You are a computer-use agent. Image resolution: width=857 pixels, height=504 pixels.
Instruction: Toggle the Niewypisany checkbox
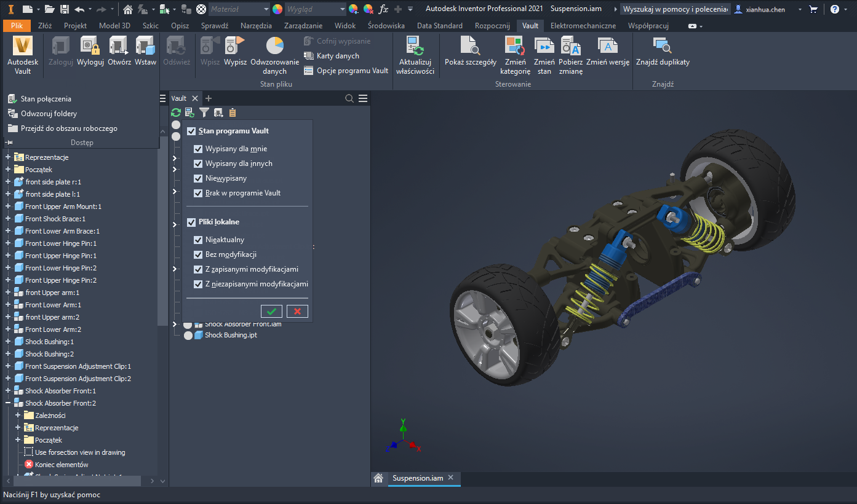click(198, 178)
